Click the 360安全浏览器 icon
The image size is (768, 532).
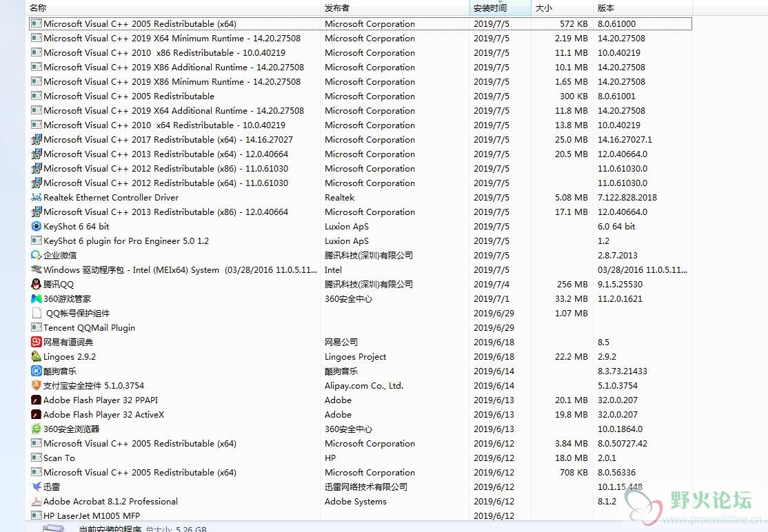[x=37, y=429]
